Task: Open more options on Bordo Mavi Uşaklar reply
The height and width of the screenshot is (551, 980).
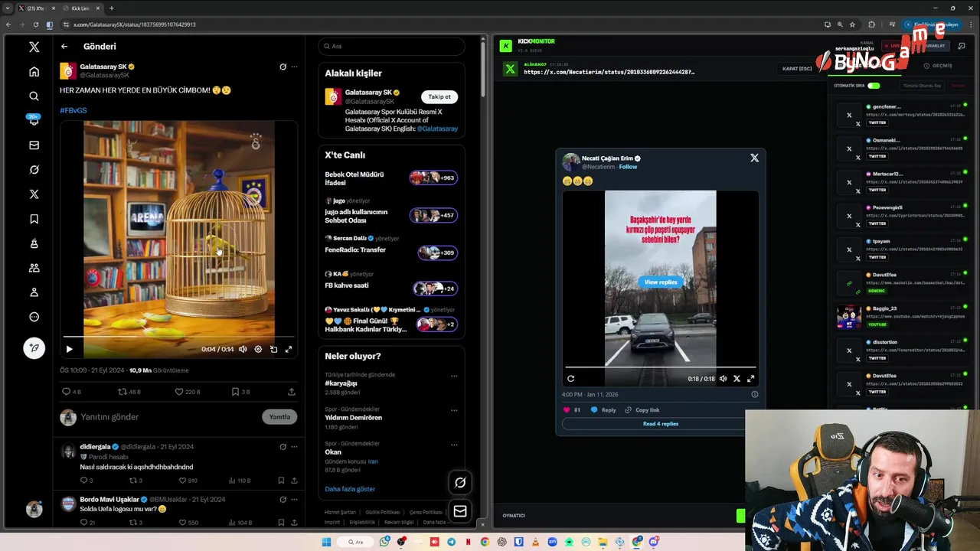Action: click(294, 500)
